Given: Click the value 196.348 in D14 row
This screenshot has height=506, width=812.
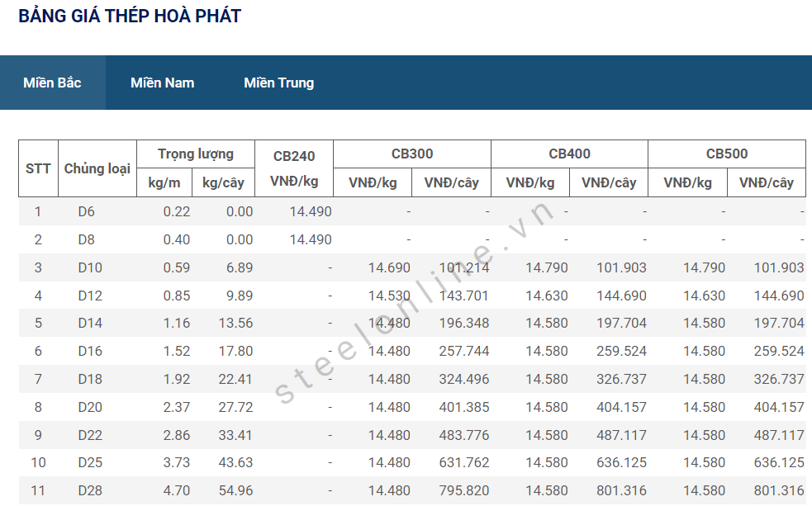Looking at the screenshot, I should (464, 324).
